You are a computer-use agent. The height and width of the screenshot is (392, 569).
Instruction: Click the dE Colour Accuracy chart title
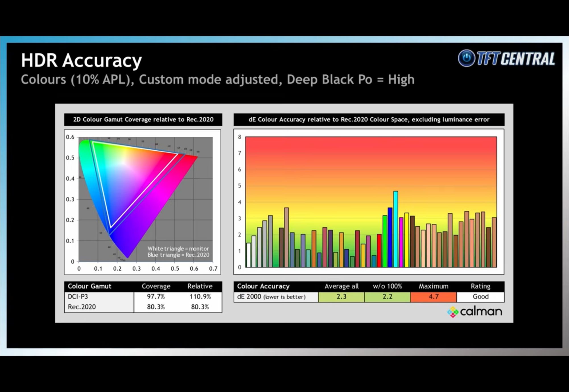tap(369, 120)
